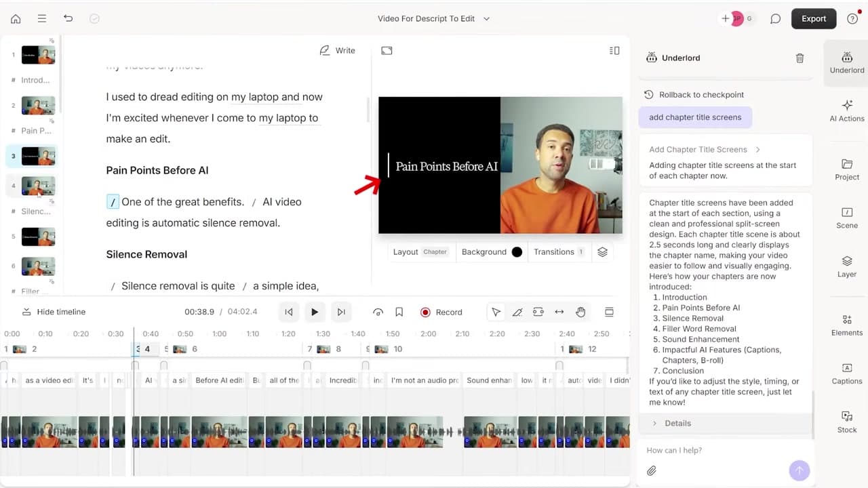Viewport: 868px width, 488px height.
Task: Go to the home screen icon
Action: click(x=16, y=19)
